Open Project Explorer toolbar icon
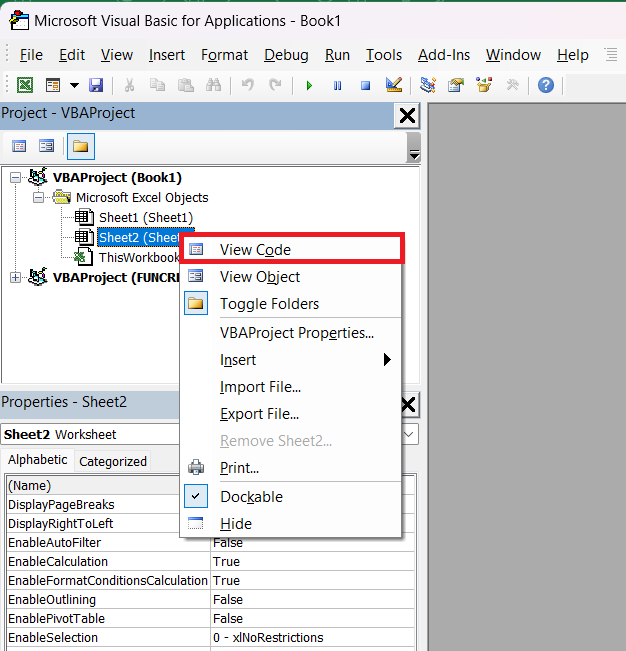This screenshot has width=626, height=651. pos(428,85)
